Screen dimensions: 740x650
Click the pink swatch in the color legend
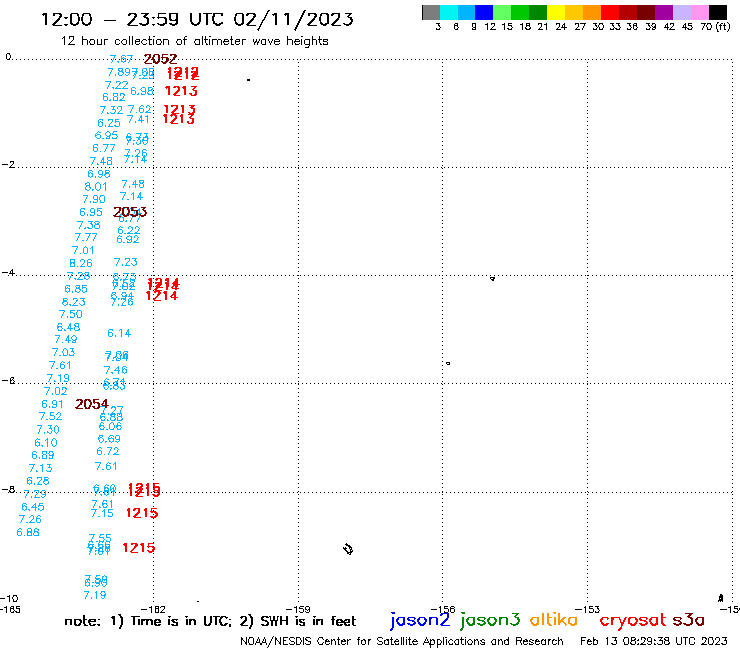[699, 12]
